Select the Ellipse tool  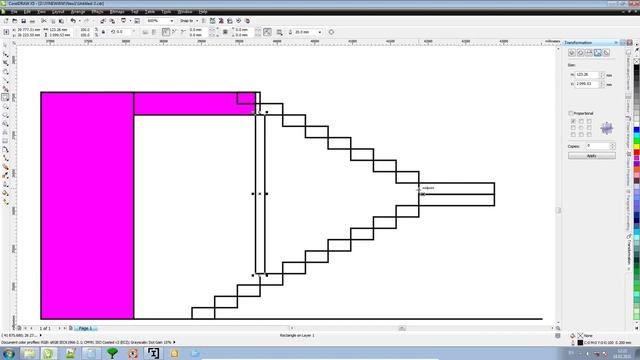(x=6, y=106)
